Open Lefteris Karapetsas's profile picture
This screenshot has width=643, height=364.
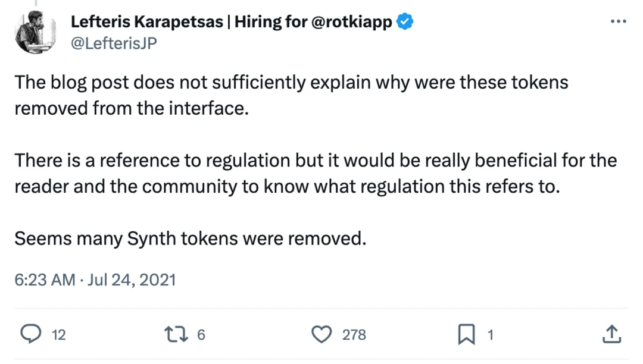[x=35, y=32]
